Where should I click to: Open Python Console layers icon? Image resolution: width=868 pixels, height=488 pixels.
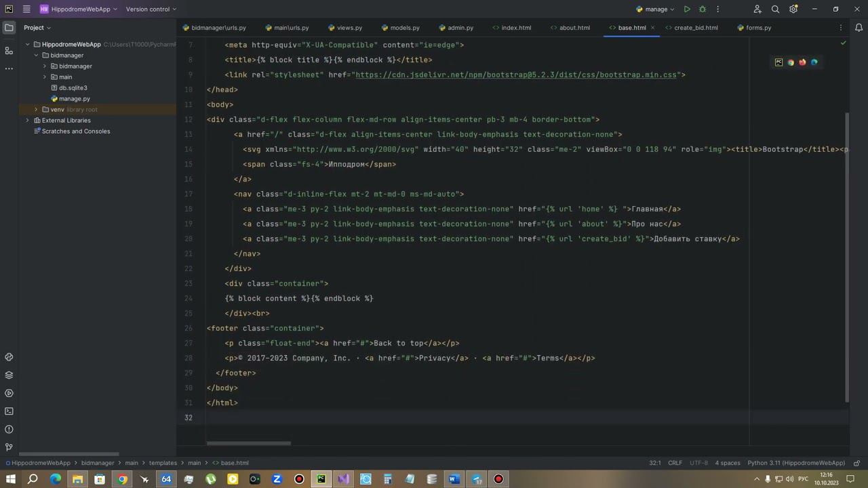(x=9, y=375)
